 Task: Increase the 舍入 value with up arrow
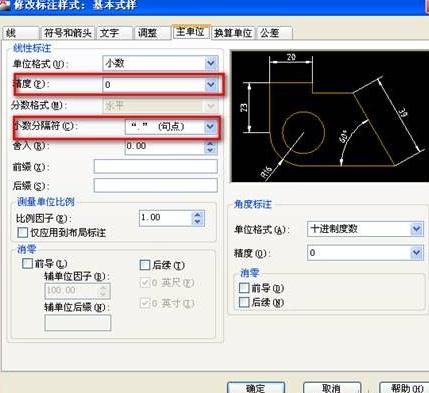210,144
